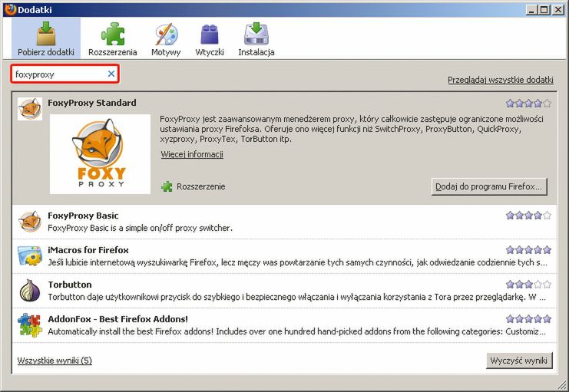This screenshot has height=392, width=569.
Task: Open the Rozszerzenia puzzle piece icon
Action: click(113, 34)
